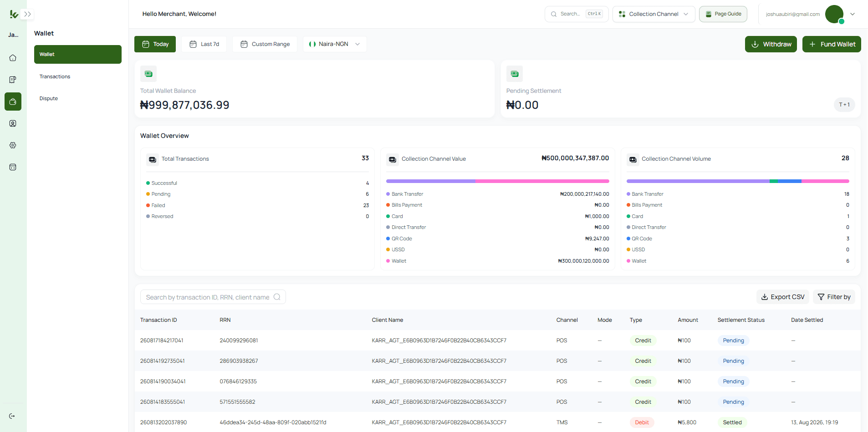Click the Debit badge in the TMS row

coord(642,422)
